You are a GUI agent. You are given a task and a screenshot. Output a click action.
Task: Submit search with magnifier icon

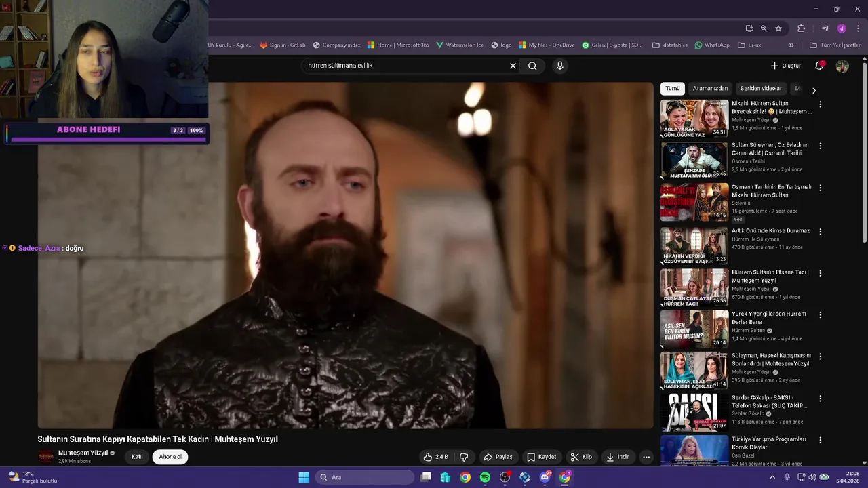click(532, 66)
